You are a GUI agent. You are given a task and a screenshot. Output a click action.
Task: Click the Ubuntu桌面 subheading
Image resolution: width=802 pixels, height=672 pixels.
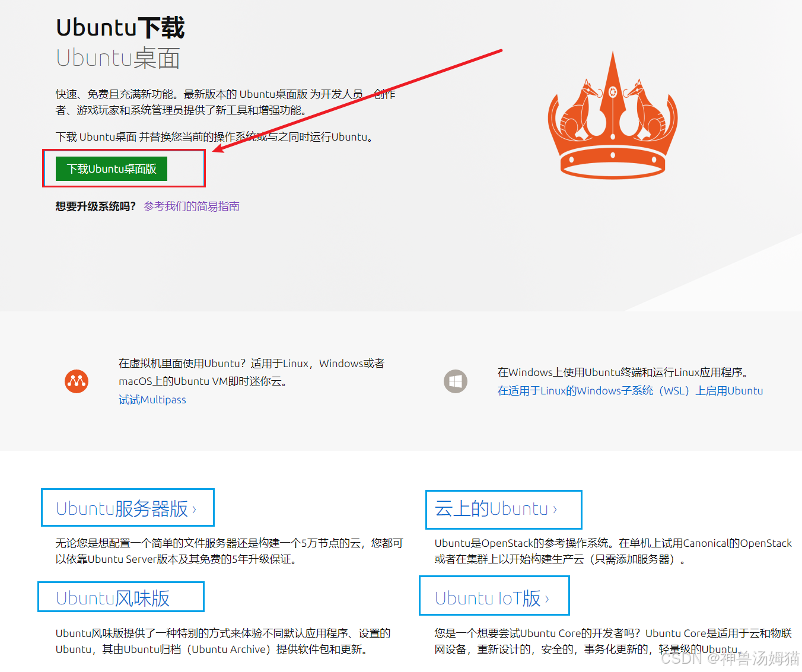tap(117, 59)
